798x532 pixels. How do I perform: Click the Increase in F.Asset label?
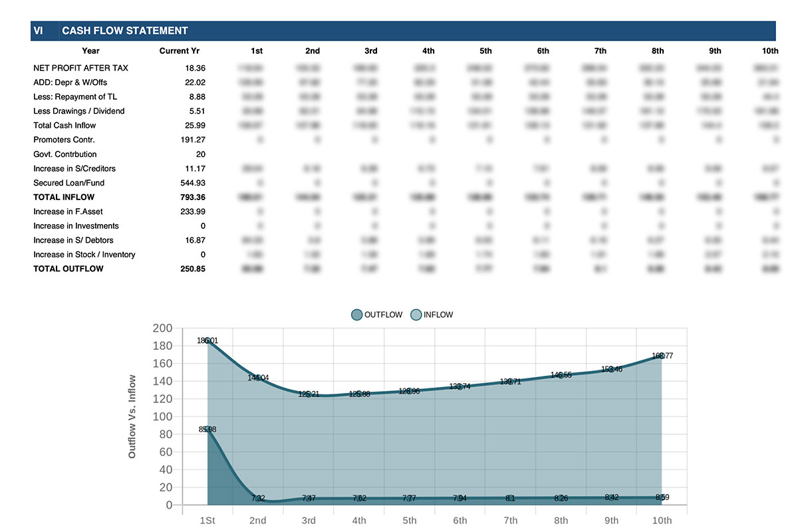70,211
